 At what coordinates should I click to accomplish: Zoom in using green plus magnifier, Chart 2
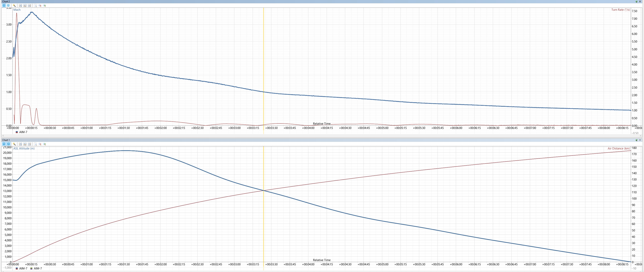point(44,5)
